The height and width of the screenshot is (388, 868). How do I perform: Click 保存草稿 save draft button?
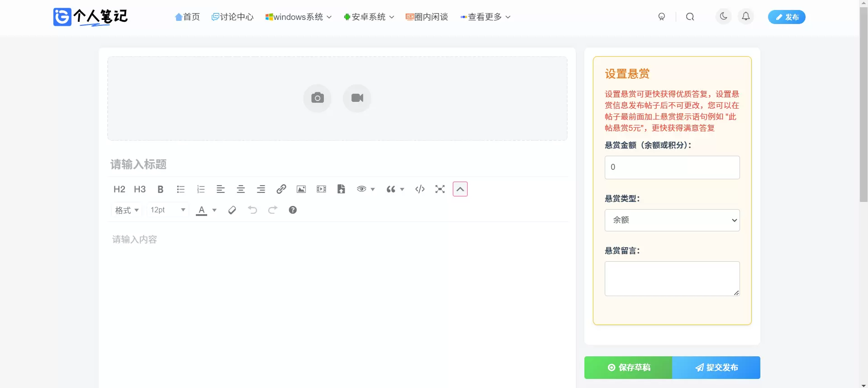tap(628, 368)
